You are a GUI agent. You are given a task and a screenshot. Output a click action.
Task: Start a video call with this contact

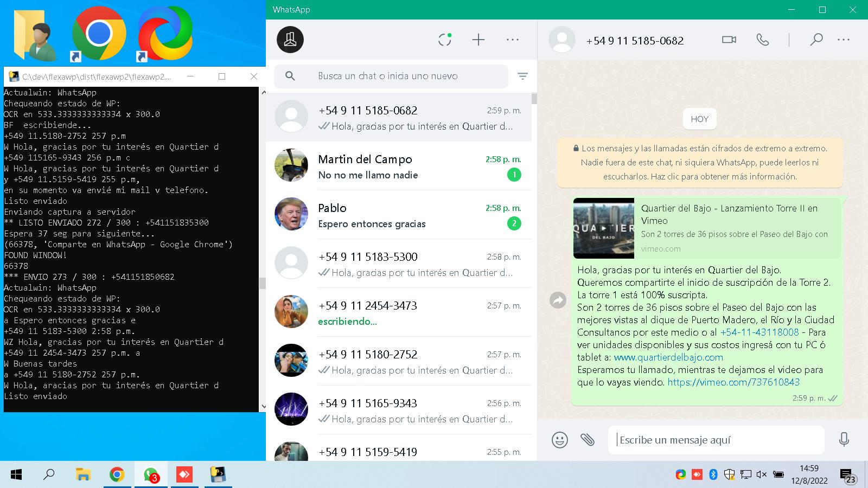[x=729, y=40]
